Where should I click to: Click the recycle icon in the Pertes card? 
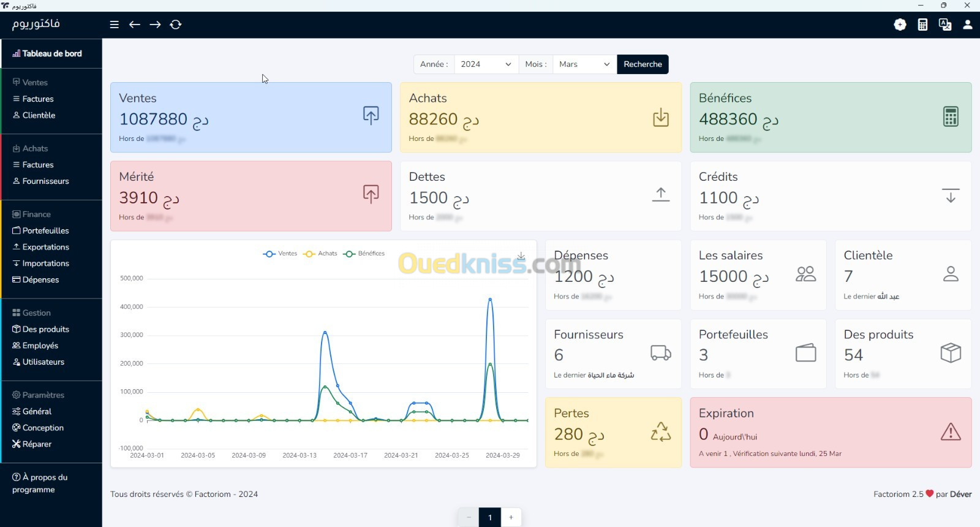click(661, 432)
